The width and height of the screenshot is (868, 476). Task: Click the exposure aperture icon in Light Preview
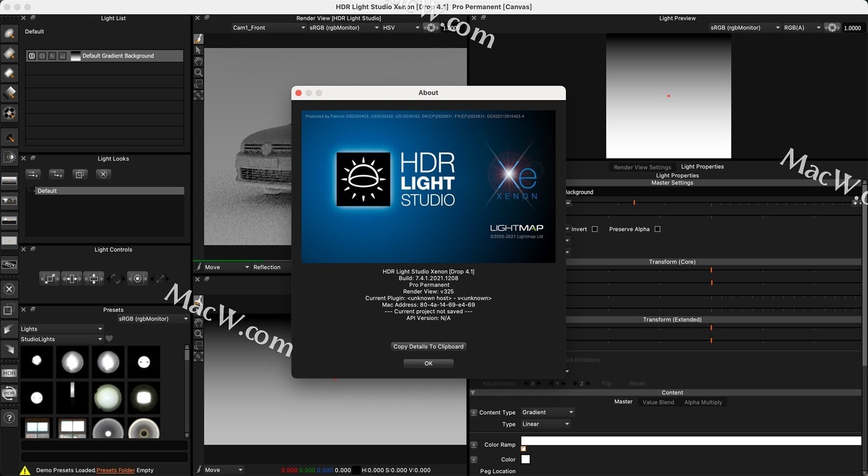(x=832, y=28)
